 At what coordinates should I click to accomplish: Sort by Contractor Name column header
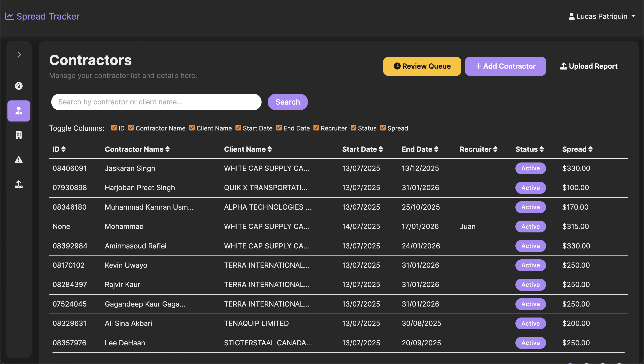tap(137, 149)
